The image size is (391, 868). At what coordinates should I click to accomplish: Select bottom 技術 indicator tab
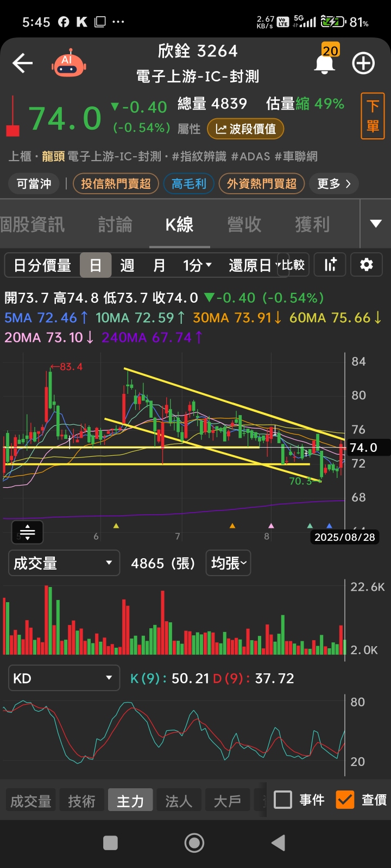coord(81,801)
